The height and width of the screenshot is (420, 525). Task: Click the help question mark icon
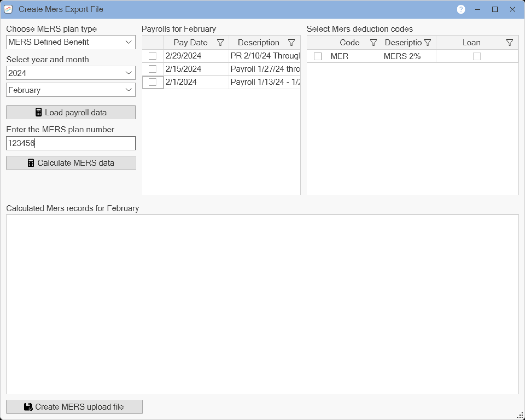461,9
